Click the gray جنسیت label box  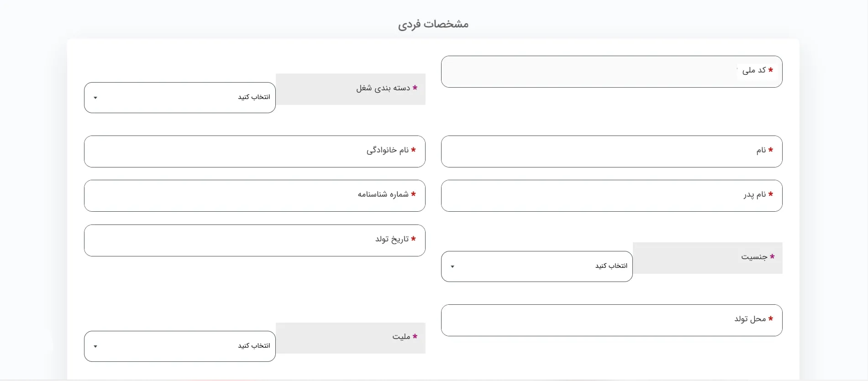[x=708, y=258]
